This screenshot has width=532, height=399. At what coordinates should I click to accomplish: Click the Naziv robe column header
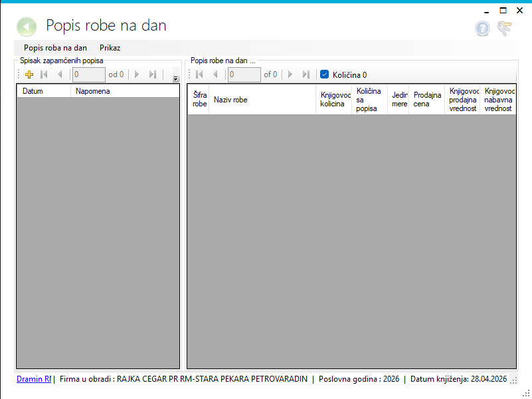pyautogui.click(x=262, y=100)
